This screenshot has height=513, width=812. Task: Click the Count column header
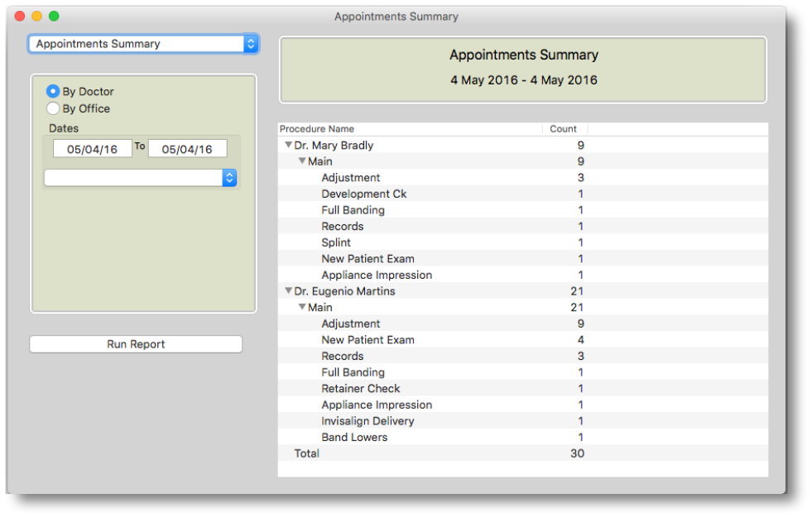tap(565, 129)
